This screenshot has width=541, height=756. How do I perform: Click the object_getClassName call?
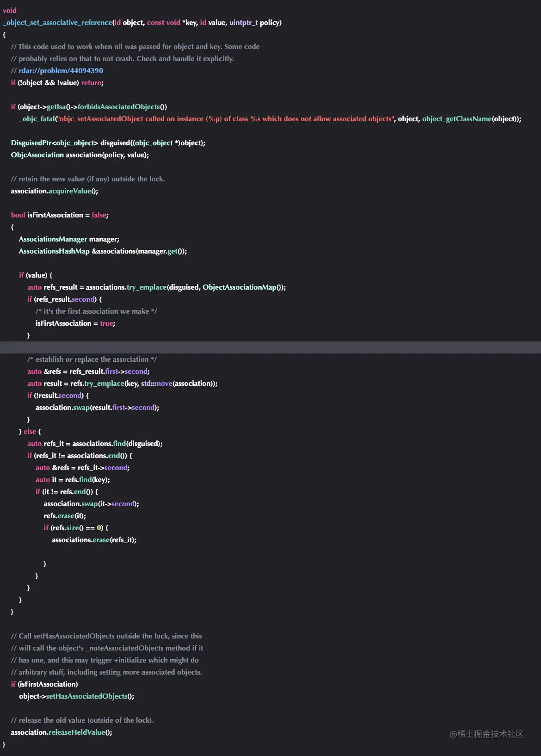click(x=457, y=119)
